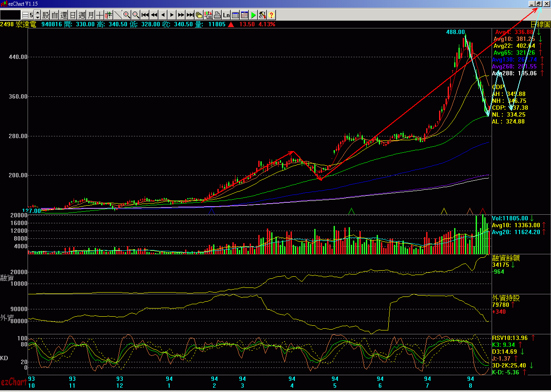The height and width of the screenshot is (392, 551).
Task: Click the 440.00 price axis label
Action: (18, 57)
